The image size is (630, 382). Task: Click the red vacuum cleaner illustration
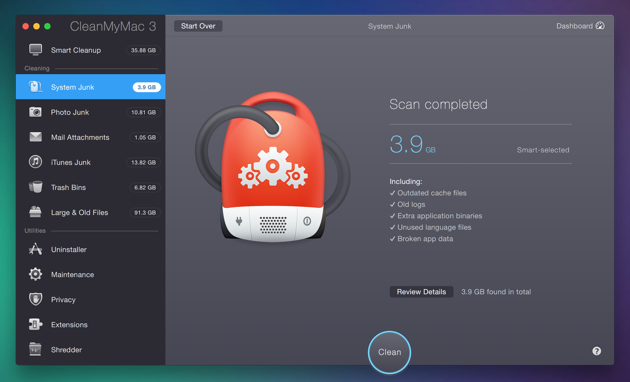tap(273, 167)
